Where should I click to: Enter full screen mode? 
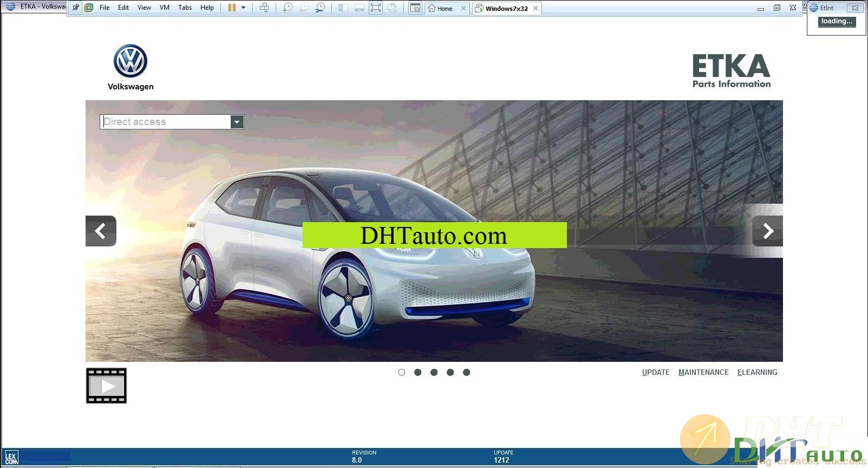coord(376,8)
